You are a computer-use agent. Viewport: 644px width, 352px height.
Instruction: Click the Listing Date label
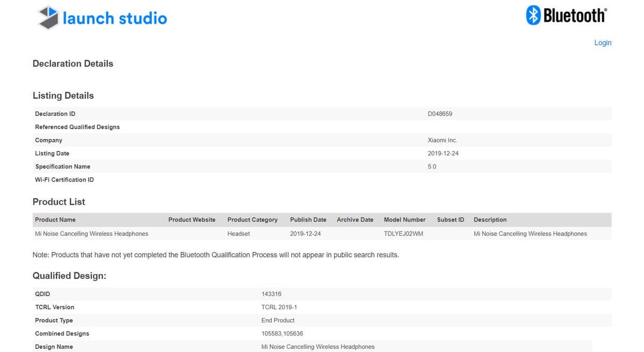coord(52,153)
